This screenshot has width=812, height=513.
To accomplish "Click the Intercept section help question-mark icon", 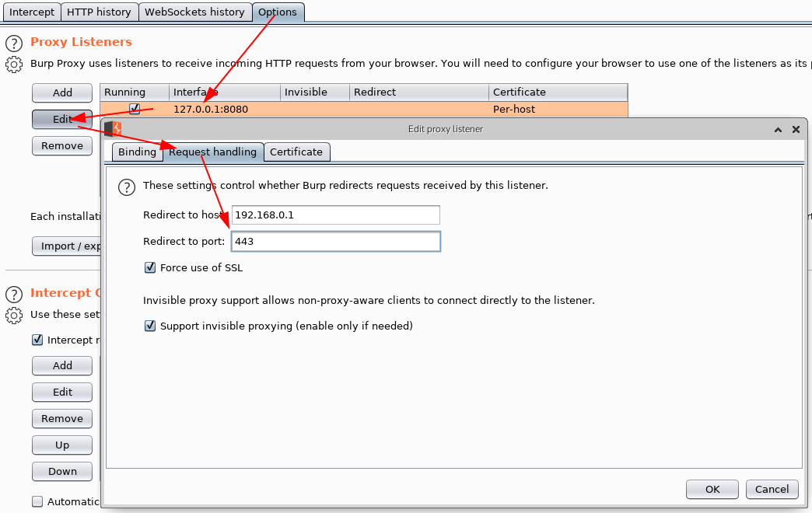I will coord(14,295).
